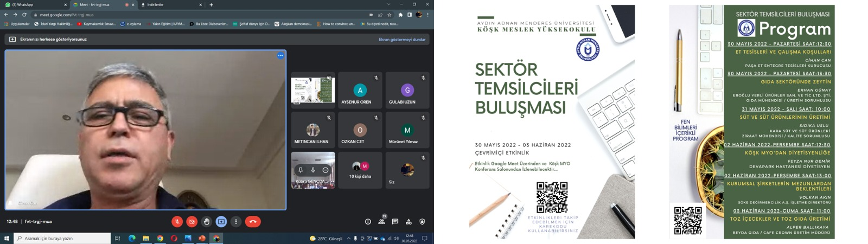The width and height of the screenshot is (868, 244).
Task: Open the chat panel
Action: (x=395, y=222)
